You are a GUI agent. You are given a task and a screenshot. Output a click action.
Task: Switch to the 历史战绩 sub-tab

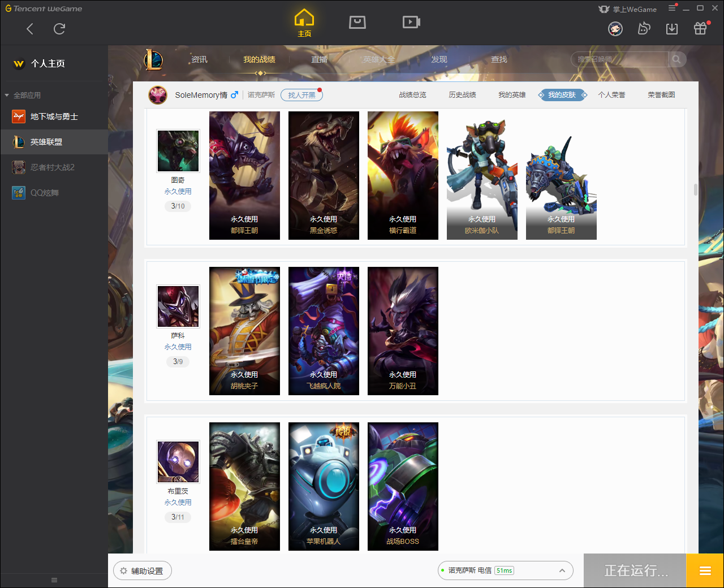(462, 95)
